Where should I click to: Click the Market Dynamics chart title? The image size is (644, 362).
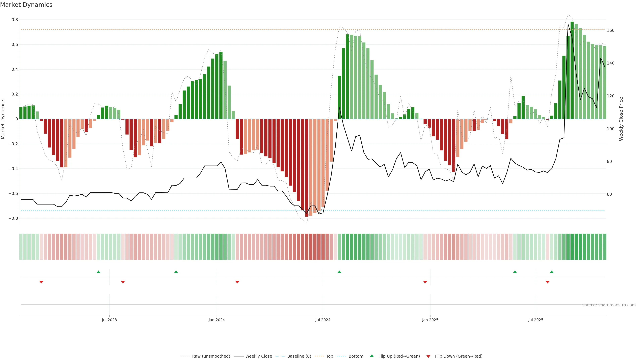pos(26,5)
